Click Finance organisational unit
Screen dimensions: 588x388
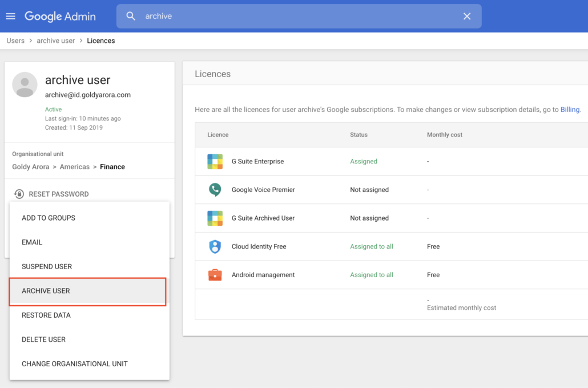click(112, 167)
